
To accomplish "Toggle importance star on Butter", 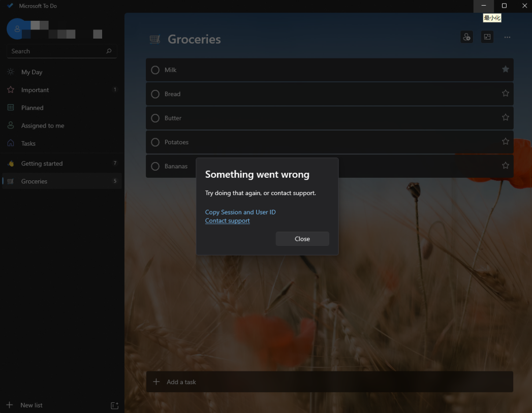I will click(505, 118).
